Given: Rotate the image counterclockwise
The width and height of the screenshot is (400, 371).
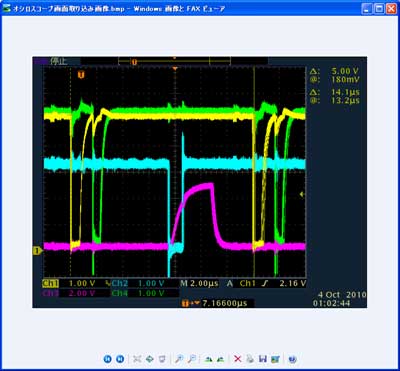Looking at the screenshot, I should point(220,359).
